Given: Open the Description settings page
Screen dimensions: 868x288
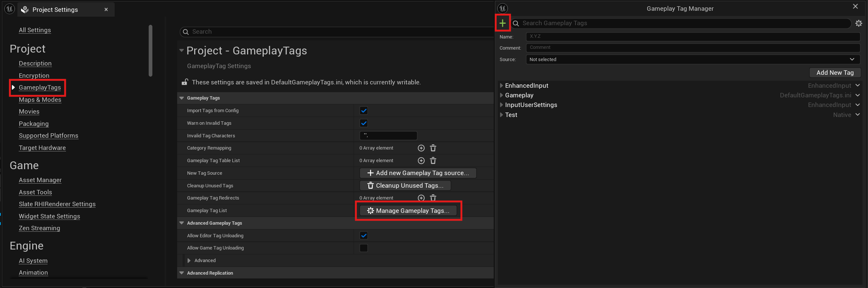Looking at the screenshot, I should point(35,63).
